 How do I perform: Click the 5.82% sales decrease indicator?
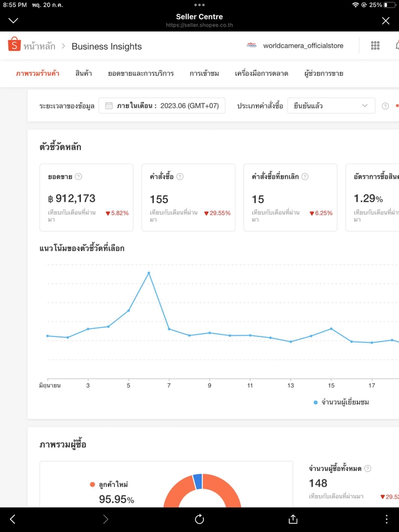coord(117,213)
